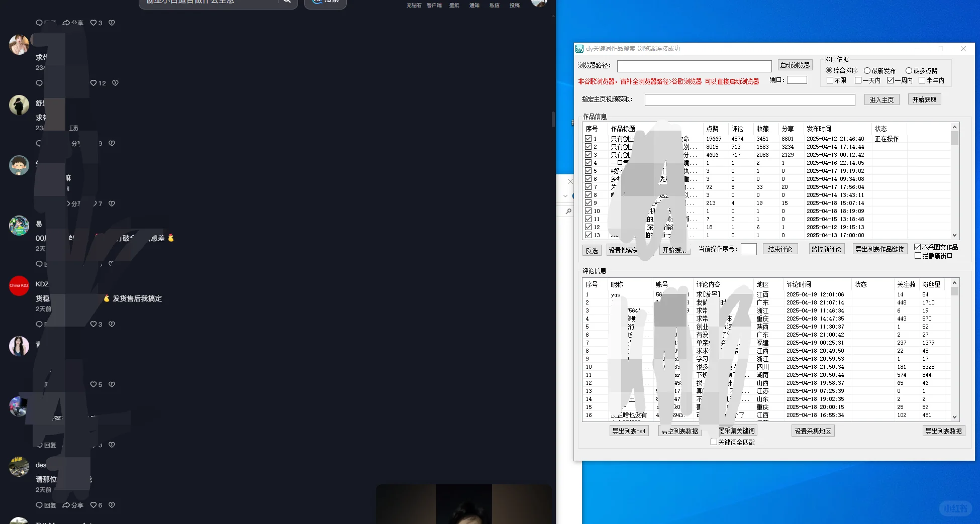Click the 导出列表数据 button
Viewport: 980px width, 524px height.
pyautogui.click(x=944, y=431)
